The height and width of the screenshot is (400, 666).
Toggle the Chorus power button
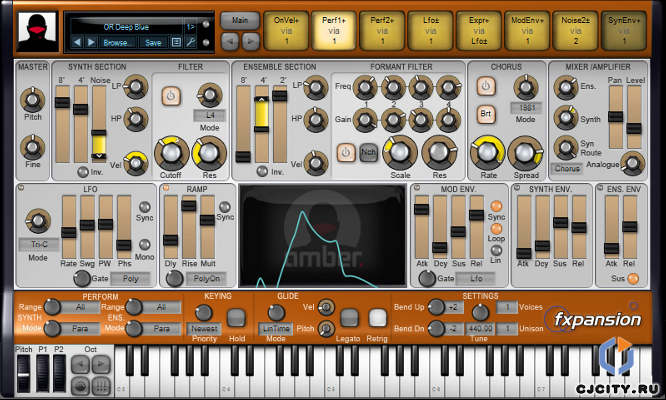(x=486, y=86)
